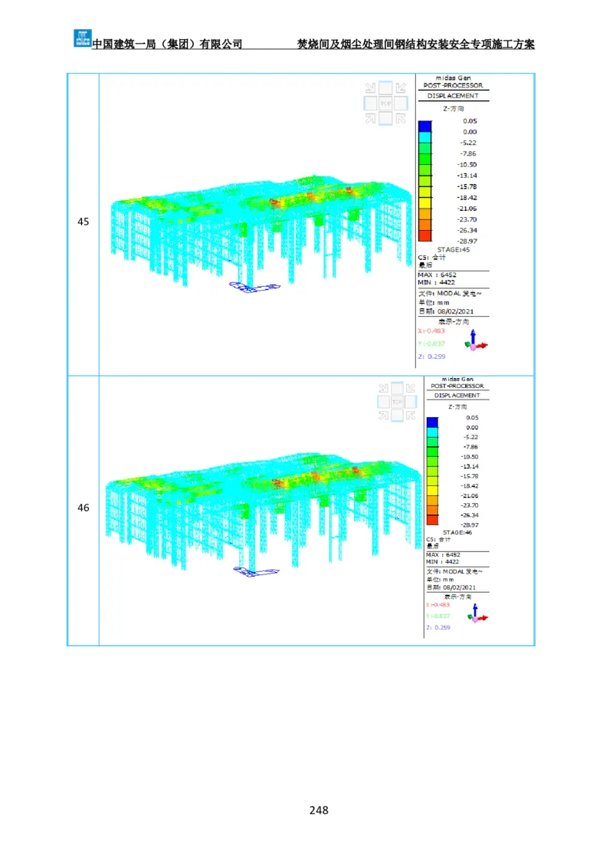Click the XYZ axis triad in STAGE:45 view
This screenshot has width=613, height=868.
474,342
